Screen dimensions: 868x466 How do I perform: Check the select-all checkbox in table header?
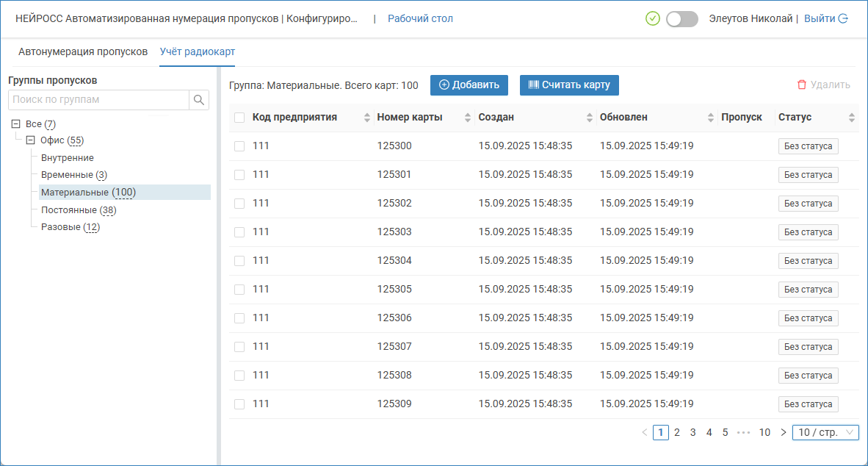tap(239, 118)
